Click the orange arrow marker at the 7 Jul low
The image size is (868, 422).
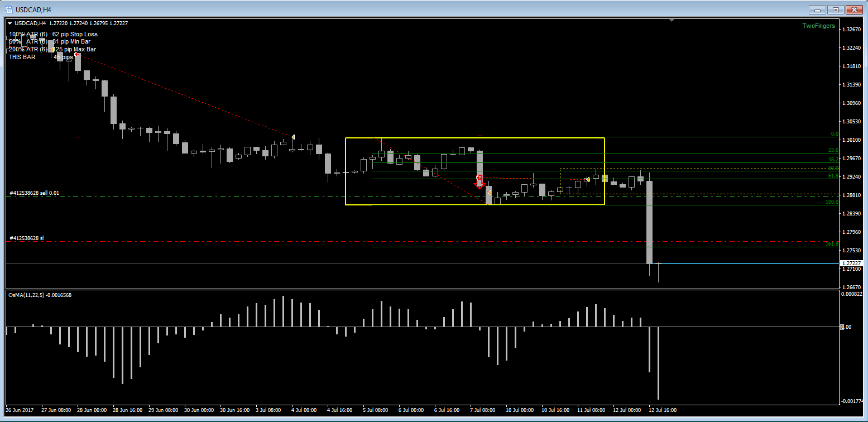point(489,193)
